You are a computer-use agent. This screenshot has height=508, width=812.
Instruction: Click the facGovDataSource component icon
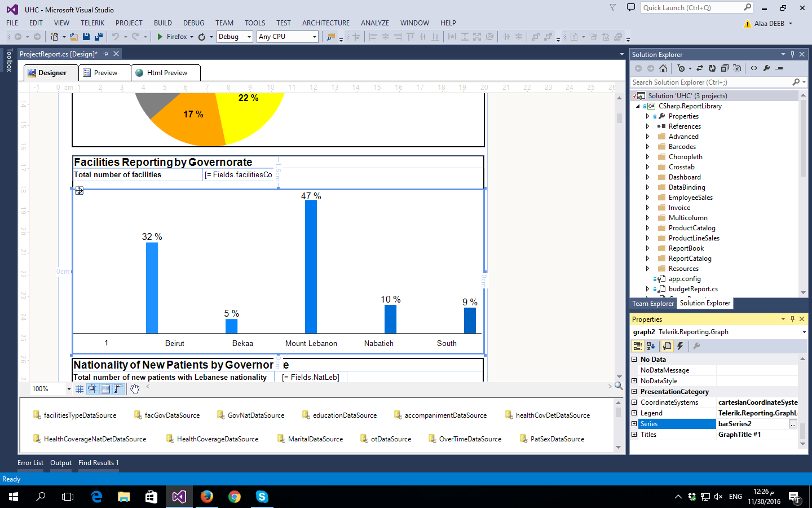coord(138,415)
